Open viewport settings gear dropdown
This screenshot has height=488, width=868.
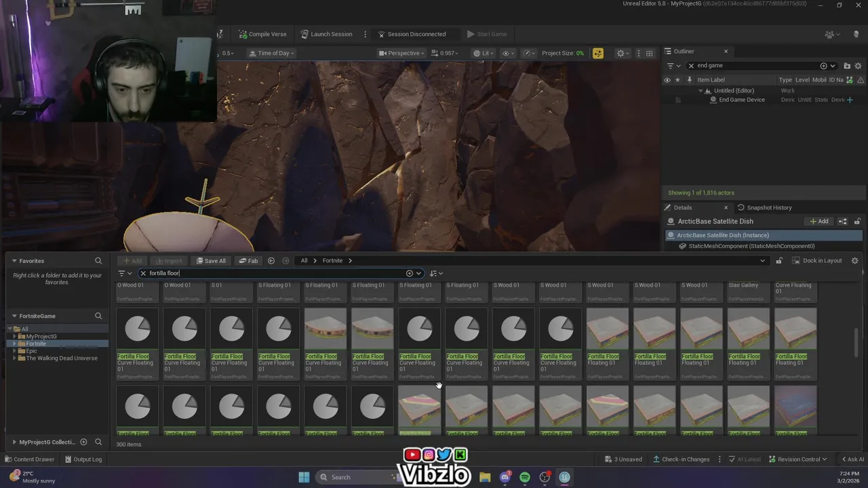(623, 53)
